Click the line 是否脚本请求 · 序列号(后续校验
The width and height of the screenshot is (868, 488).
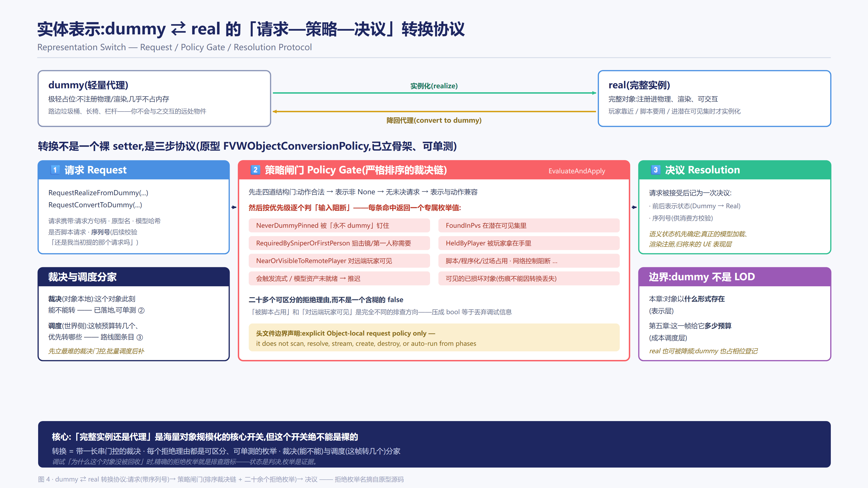point(93,232)
